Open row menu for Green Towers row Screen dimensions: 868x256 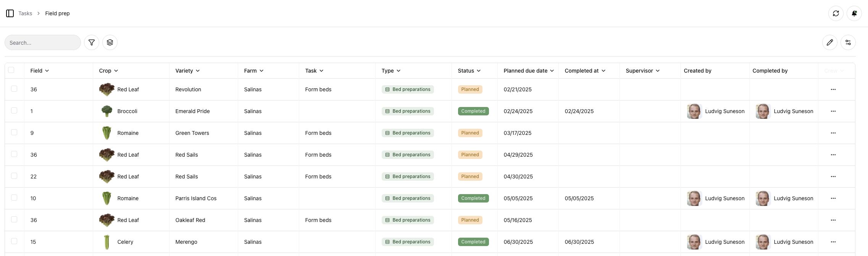(x=833, y=133)
